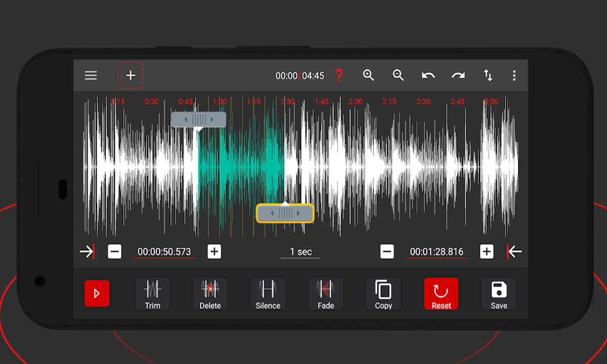Click the 2:15 timeline marker
607x364 pixels.
pyautogui.click(x=389, y=102)
